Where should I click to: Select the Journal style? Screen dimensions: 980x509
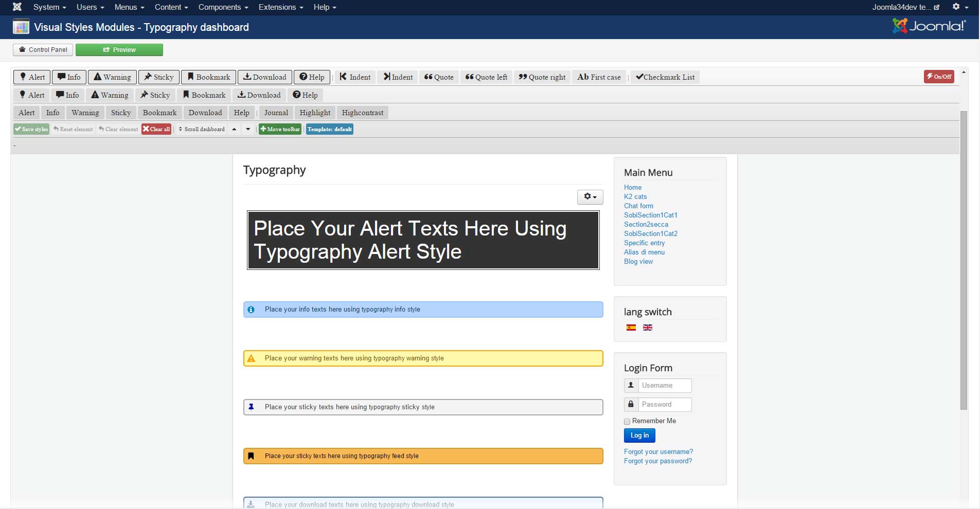coord(276,113)
